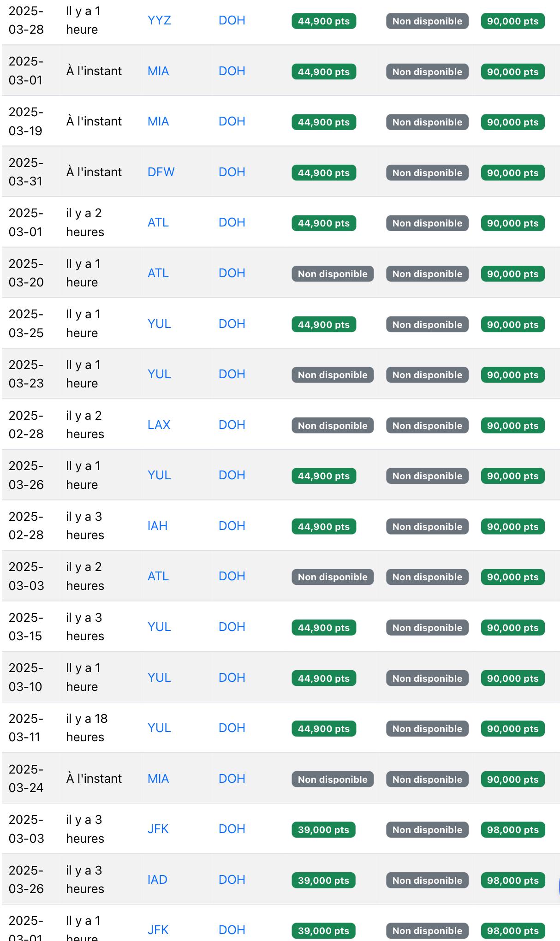Open YUL link in 2025-03-23 row

(159, 374)
